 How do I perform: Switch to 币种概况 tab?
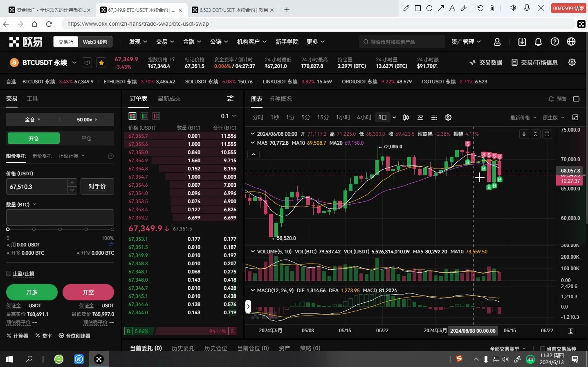(280, 99)
